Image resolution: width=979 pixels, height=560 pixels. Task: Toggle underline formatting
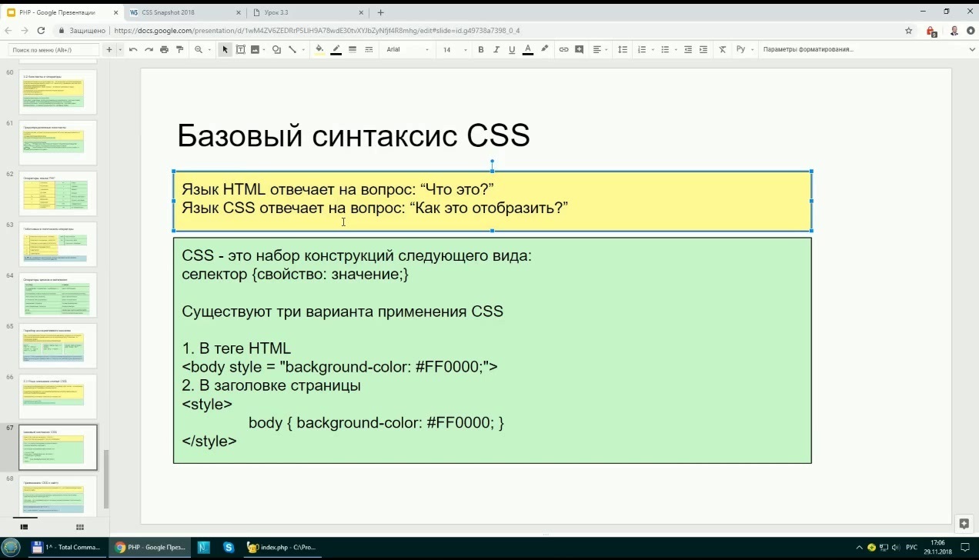pyautogui.click(x=512, y=49)
